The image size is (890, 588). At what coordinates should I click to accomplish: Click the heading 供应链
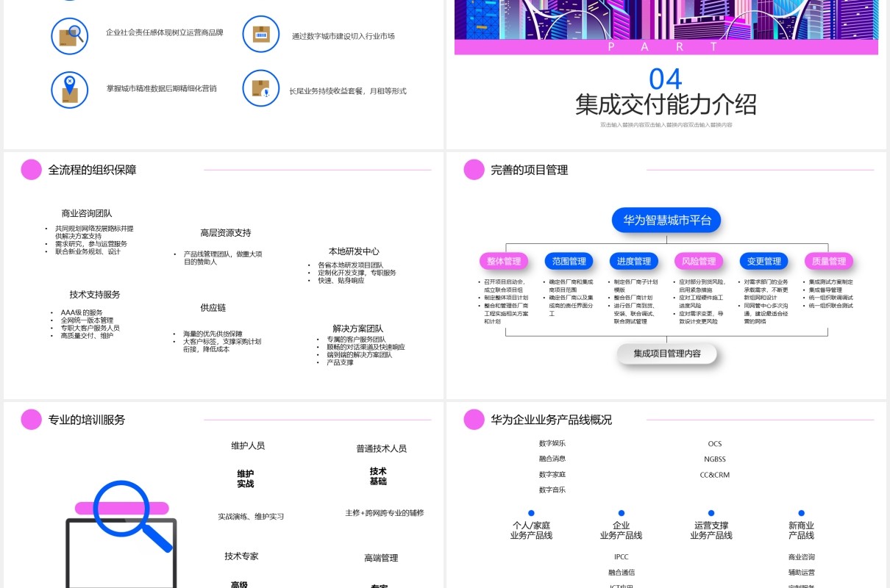213,308
